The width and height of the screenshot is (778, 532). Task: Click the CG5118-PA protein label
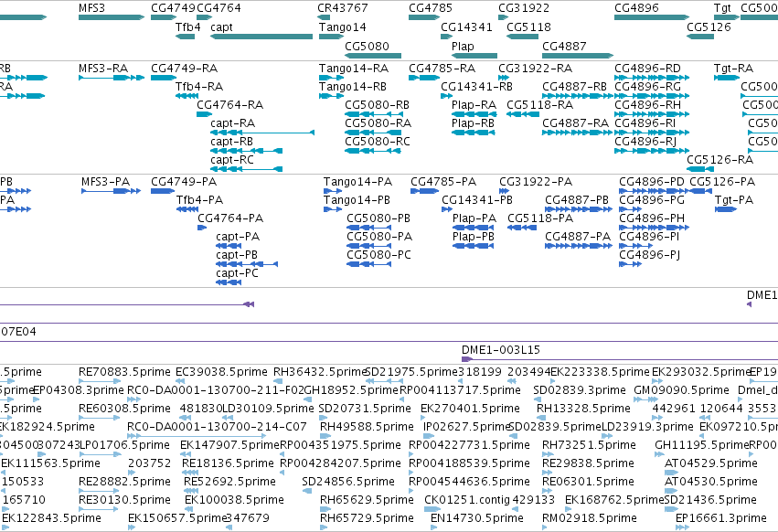click(x=540, y=218)
